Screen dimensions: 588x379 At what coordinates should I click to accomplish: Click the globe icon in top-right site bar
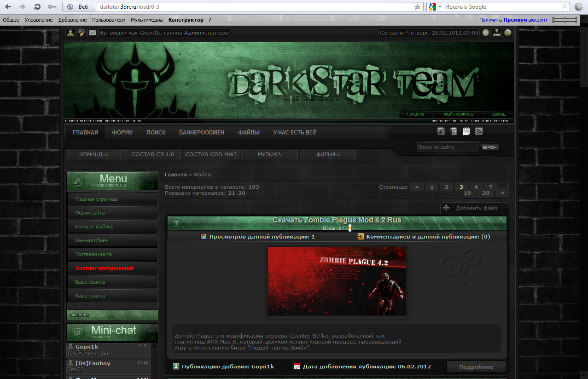[508, 33]
